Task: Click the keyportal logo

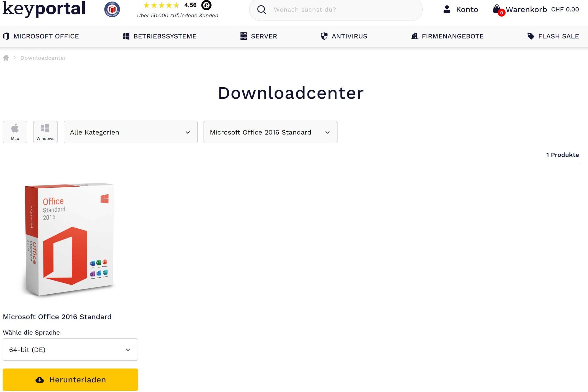Action: point(44,9)
